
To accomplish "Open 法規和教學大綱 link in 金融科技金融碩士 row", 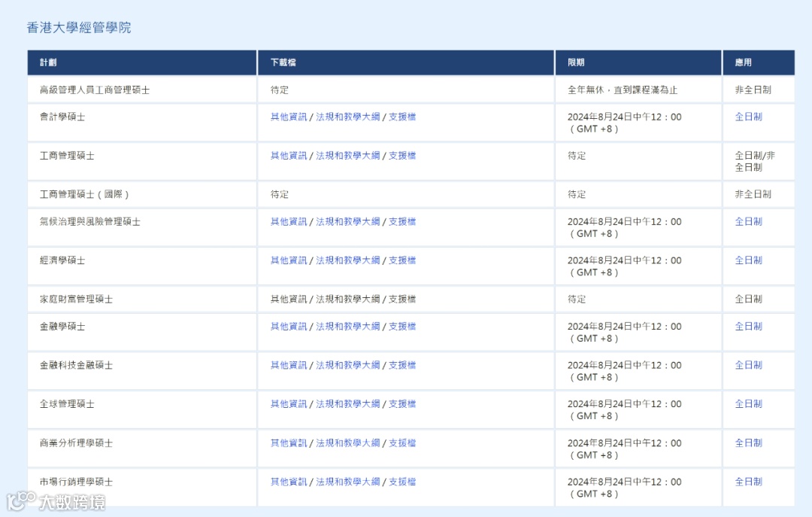I will [x=348, y=365].
